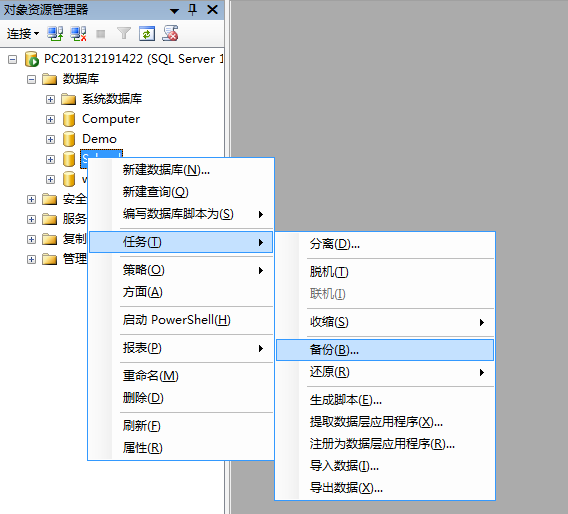The height and width of the screenshot is (514, 568).
Task: Click the filter funnel toolbar icon
Action: click(124, 34)
